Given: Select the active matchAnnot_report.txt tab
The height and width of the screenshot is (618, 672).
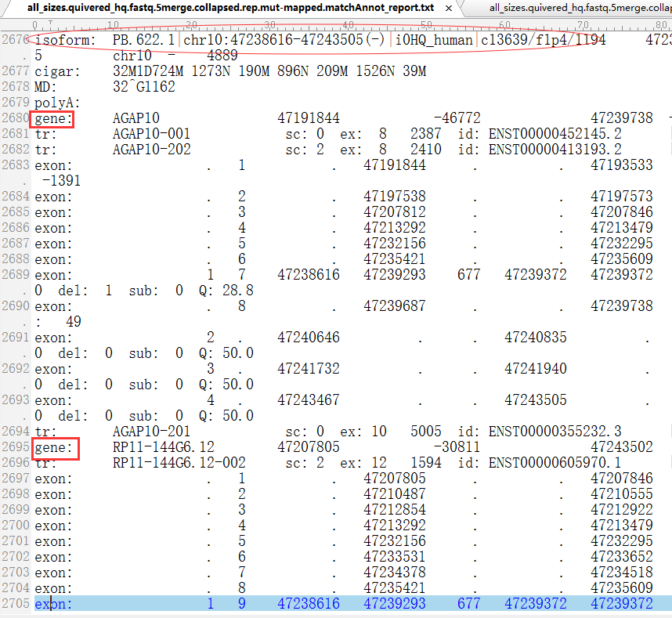Looking at the screenshot, I should [x=230, y=8].
